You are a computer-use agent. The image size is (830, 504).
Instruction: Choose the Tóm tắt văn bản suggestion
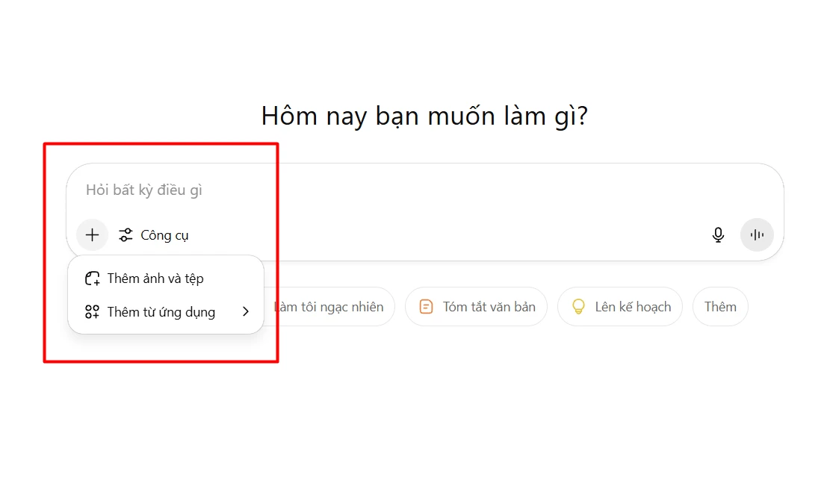point(476,307)
